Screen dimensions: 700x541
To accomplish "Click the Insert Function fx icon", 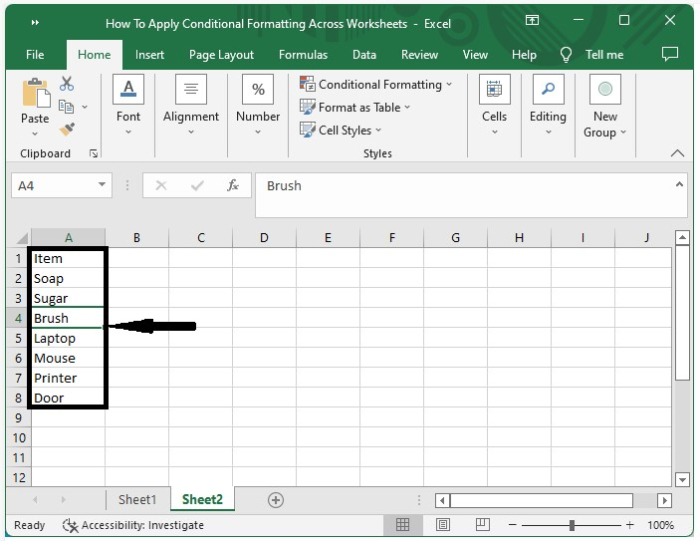I will tap(232, 186).
